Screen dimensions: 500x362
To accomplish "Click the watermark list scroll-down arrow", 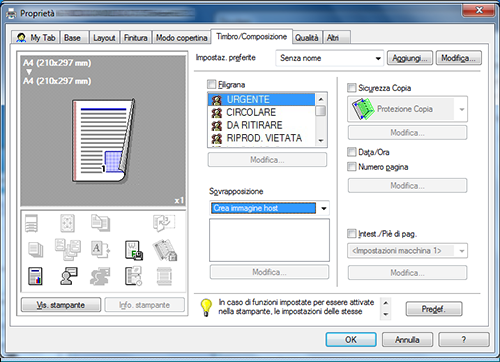I will pyautogui.click(x=321, y=141).
